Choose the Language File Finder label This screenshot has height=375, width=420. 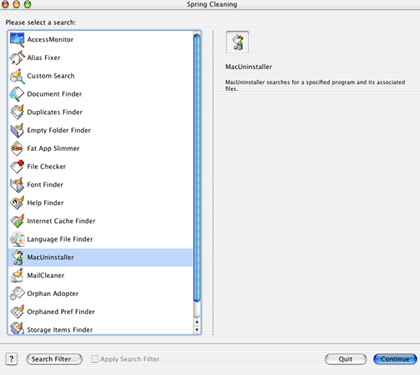tap(60, 239)
